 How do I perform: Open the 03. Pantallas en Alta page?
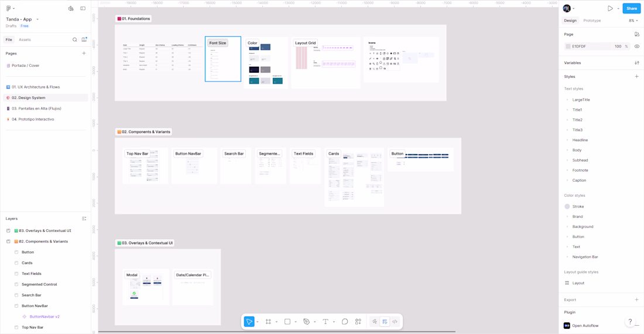(x=36, y=108)
